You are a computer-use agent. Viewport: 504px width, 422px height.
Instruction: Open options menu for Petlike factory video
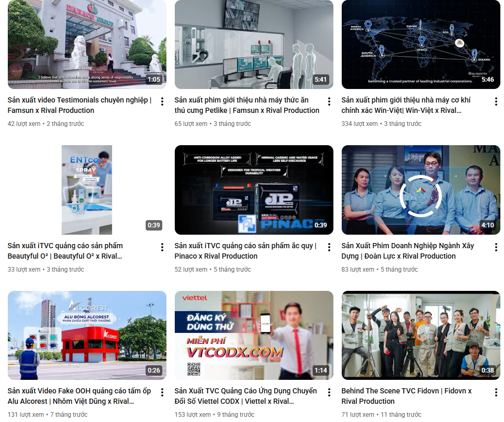pyautogui.click(x=329, y=101)
